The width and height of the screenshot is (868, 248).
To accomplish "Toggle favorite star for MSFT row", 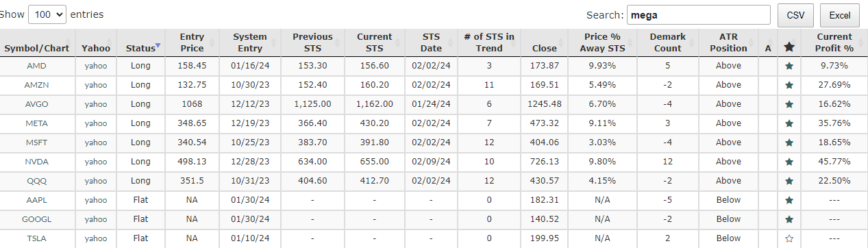I will 789,142.
